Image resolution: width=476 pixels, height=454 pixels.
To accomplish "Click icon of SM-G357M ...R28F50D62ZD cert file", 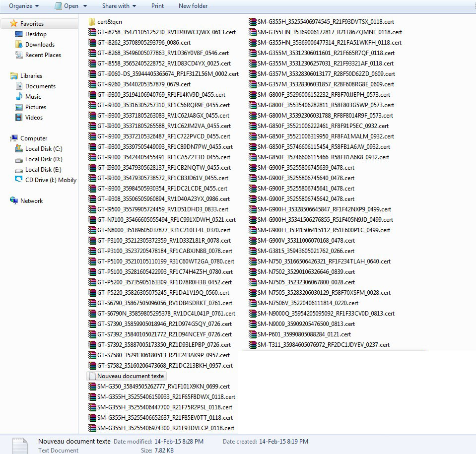I will point(252,74).
